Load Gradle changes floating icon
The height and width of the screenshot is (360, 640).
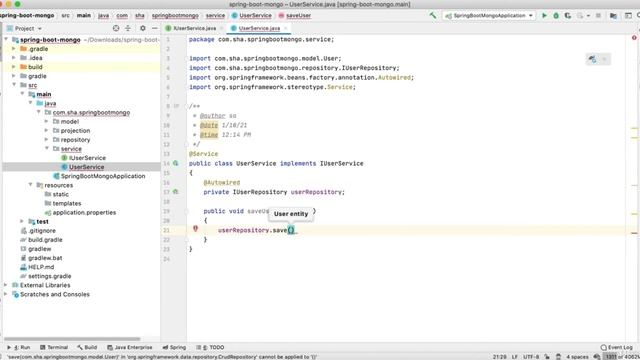click(x=592, y=60)
